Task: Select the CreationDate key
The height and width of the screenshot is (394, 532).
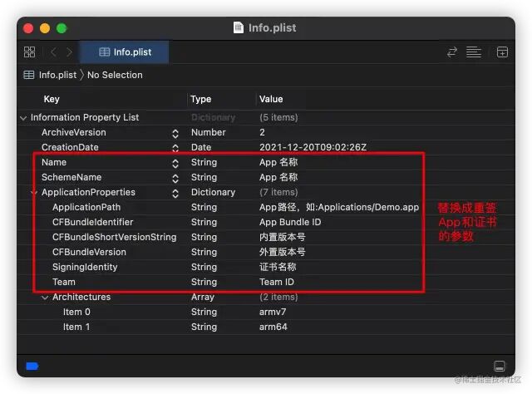Action: click(x=70, y=147)
